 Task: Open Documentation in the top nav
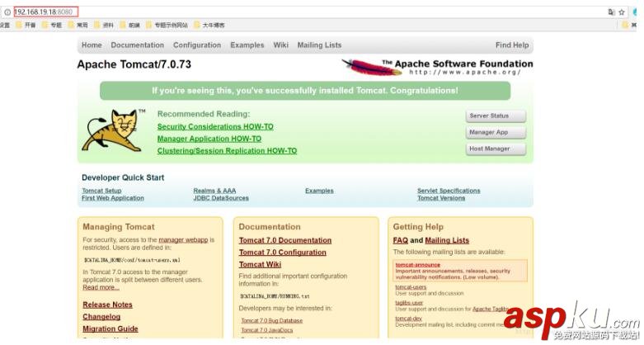point(137,45)
